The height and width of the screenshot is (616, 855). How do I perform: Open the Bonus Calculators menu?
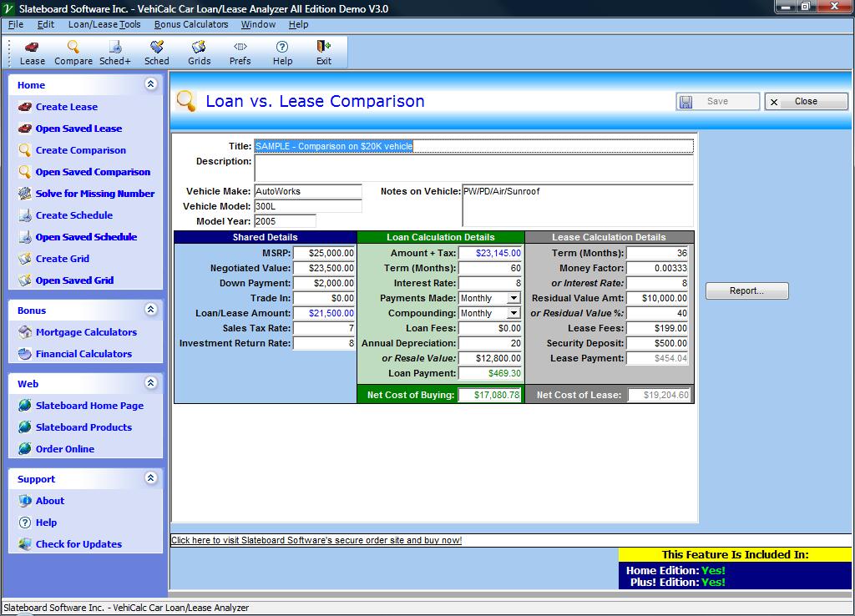click(191, 24)
